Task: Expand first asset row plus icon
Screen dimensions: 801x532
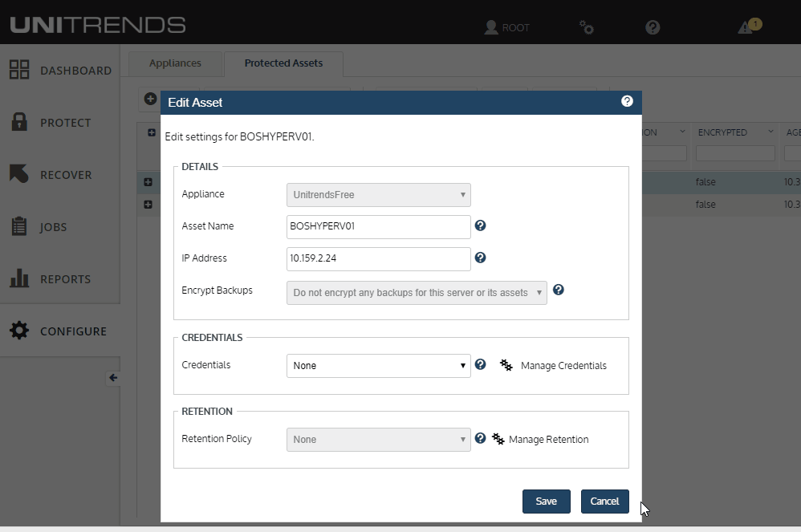Action: pyautogui.click(x=148, y=182)
